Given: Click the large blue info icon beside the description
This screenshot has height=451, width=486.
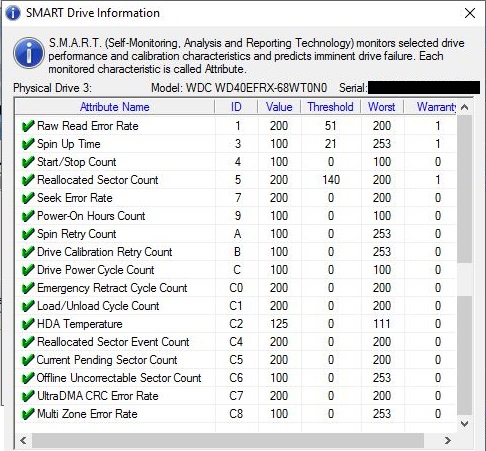Looking at the screenshot, I should [29, 53].
